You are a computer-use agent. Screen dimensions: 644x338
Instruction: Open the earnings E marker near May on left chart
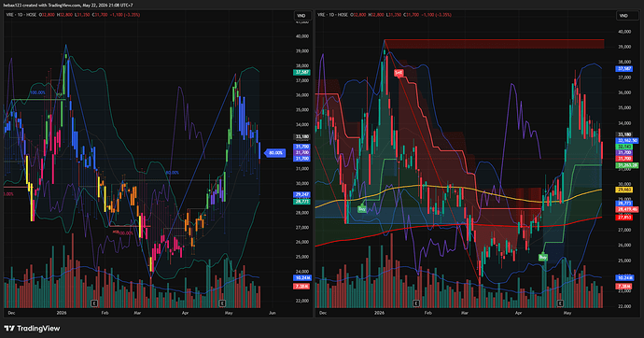(222, 303)
